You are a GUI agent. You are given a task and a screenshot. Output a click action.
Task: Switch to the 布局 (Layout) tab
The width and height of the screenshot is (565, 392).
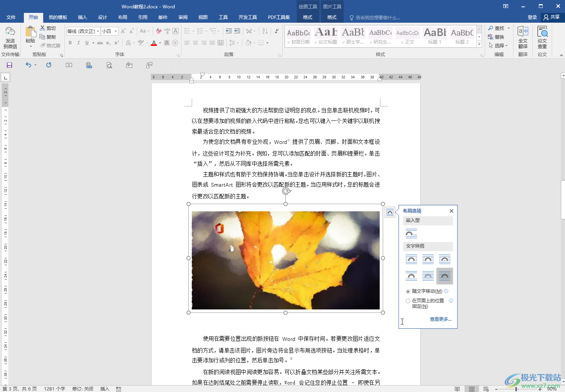coord(123,17)
